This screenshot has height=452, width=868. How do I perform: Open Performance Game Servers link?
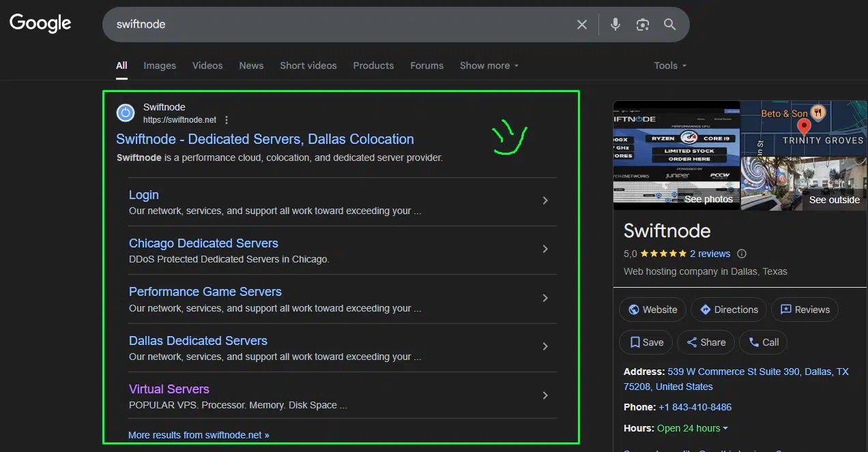point(205,292)
